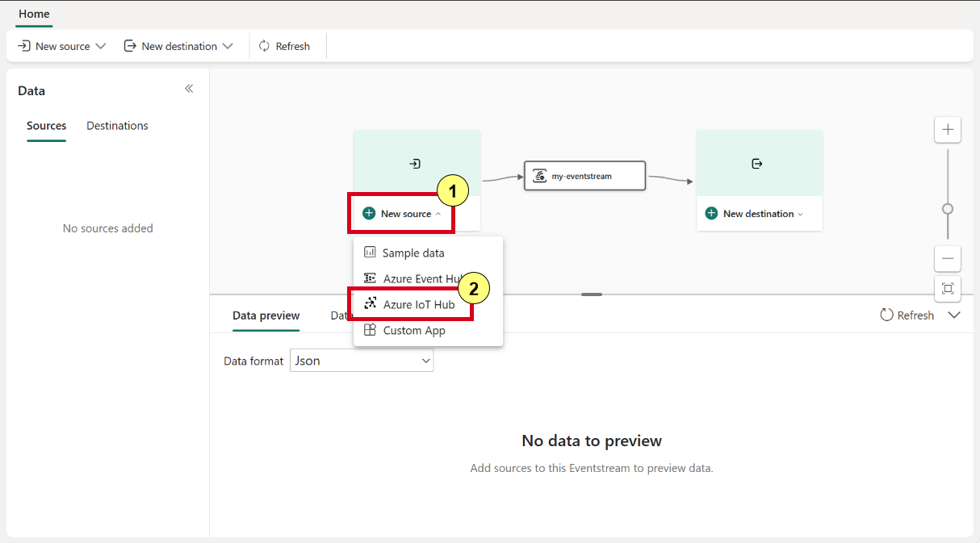The height and width of the screenshot is (543, 980).
Task: Click the Azure IoT Hub icon
Action: pos(370,304)
